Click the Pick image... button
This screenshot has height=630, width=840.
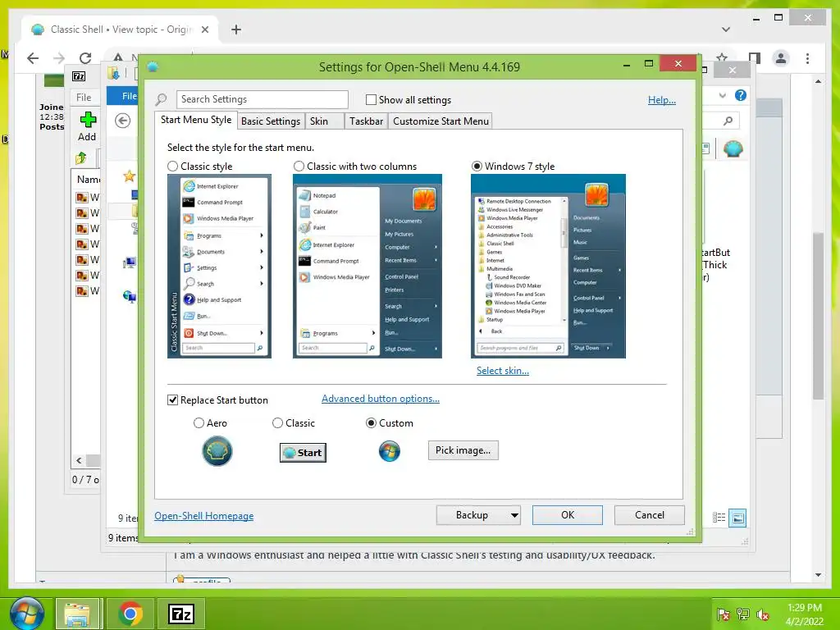pos(463,450)
